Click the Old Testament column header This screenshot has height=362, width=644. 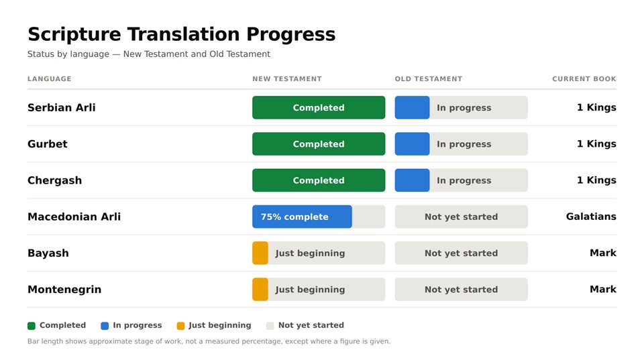click(429, 79)
